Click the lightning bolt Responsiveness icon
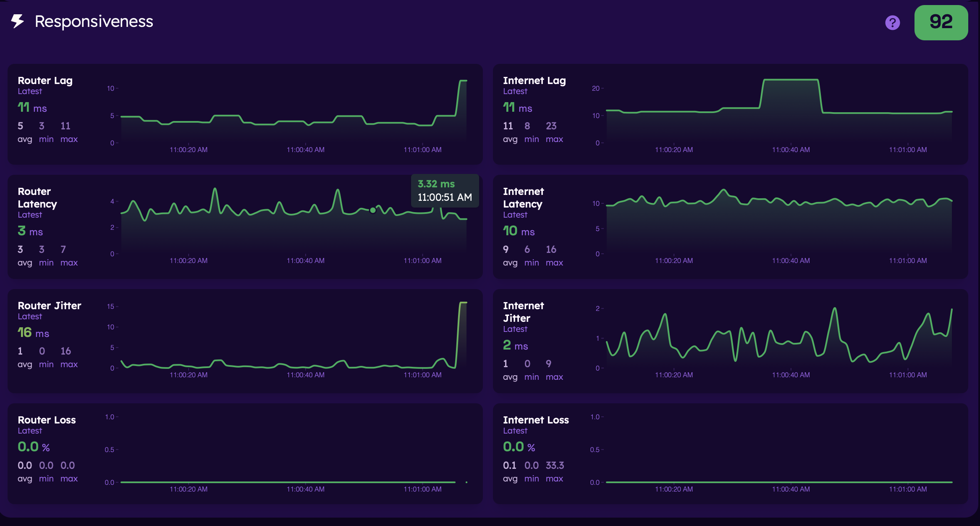980x526 pixels. click(x=18, y=21)
